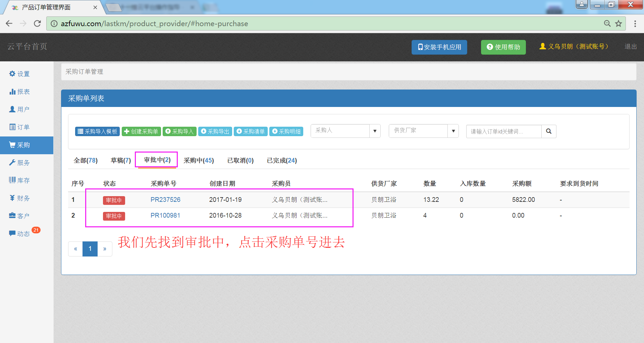The height and width of the screenshot is (343, 644).
Task: Open the 设置 settings sidebar item
Action: pos(19,74)
